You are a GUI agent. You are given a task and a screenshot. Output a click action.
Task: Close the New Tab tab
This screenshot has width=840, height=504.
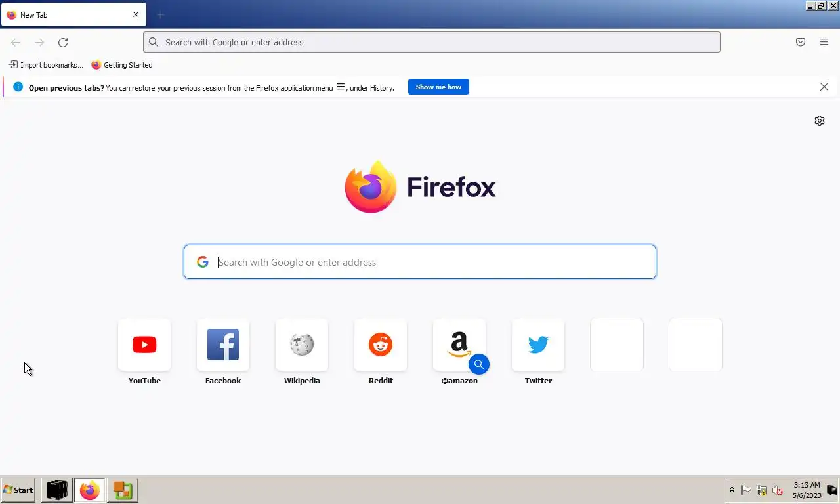pos(136,14)
